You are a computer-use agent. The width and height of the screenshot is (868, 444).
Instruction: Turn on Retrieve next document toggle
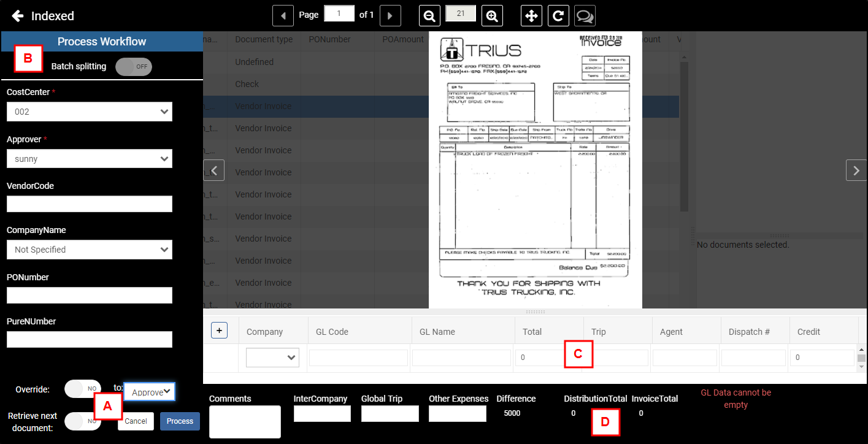(83, 421)
